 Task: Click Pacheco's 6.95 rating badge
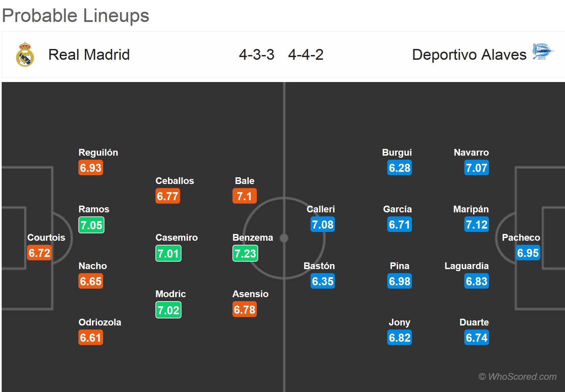[x=528, y=253]
